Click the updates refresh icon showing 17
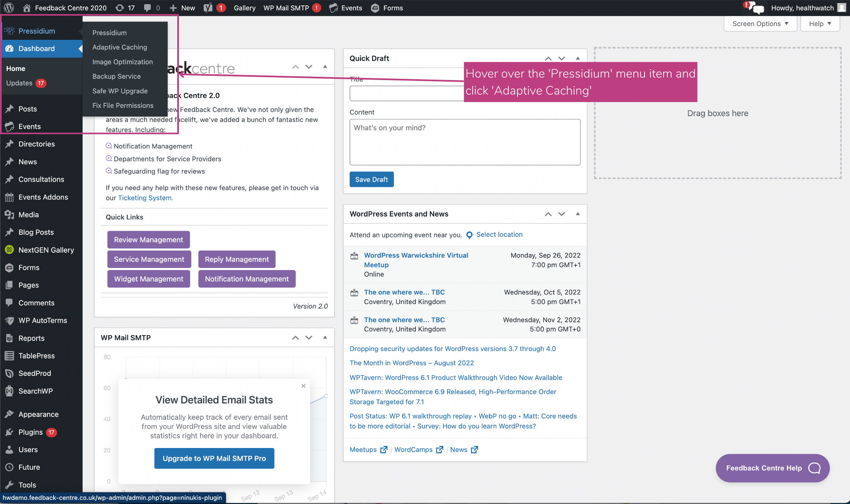The width and height of the screenshot is (850, 504). 120,8
